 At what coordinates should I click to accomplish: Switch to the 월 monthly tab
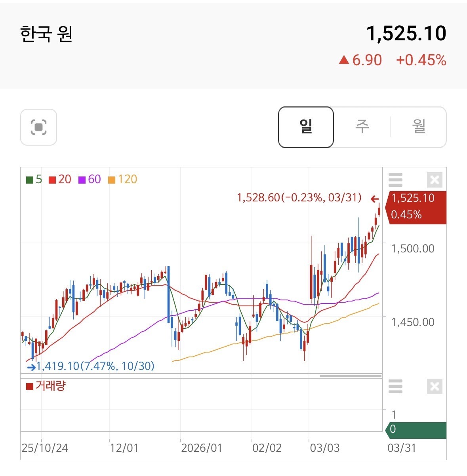pos(419,127)
